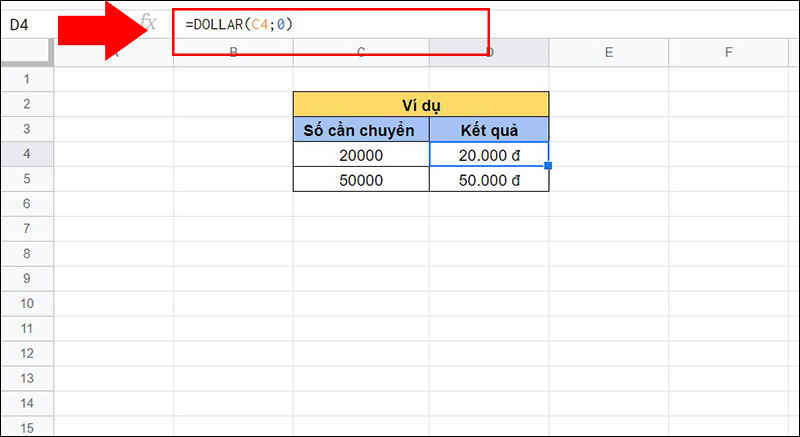
Task: Click into the formula bar with =DOLLAR(C4;0)
Action: coord(330,23)
